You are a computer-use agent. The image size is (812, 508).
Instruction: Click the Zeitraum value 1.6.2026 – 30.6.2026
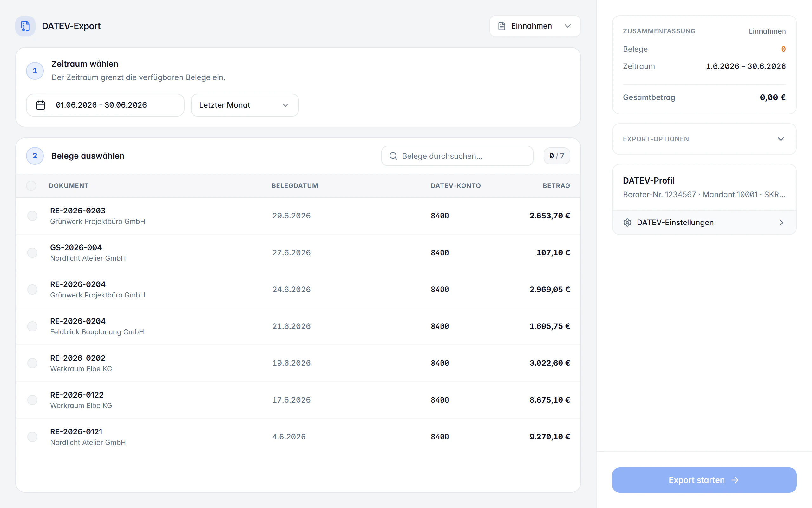pos(746,66)
